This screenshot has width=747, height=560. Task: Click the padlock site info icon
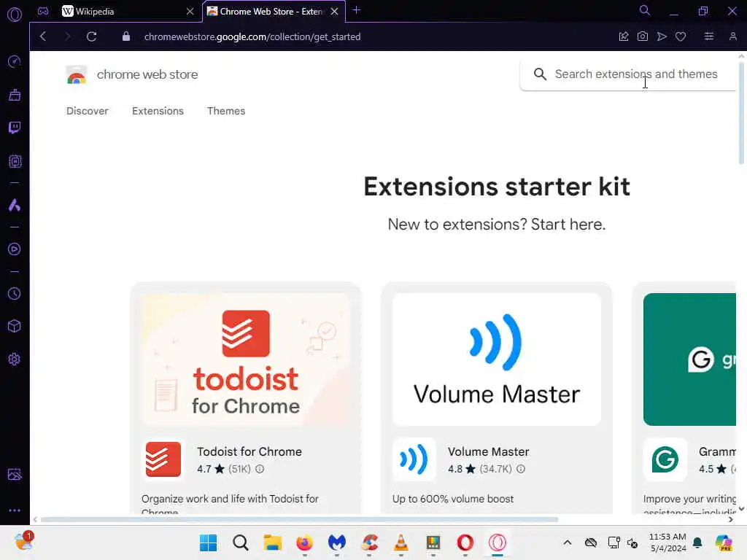click(125, 36)
